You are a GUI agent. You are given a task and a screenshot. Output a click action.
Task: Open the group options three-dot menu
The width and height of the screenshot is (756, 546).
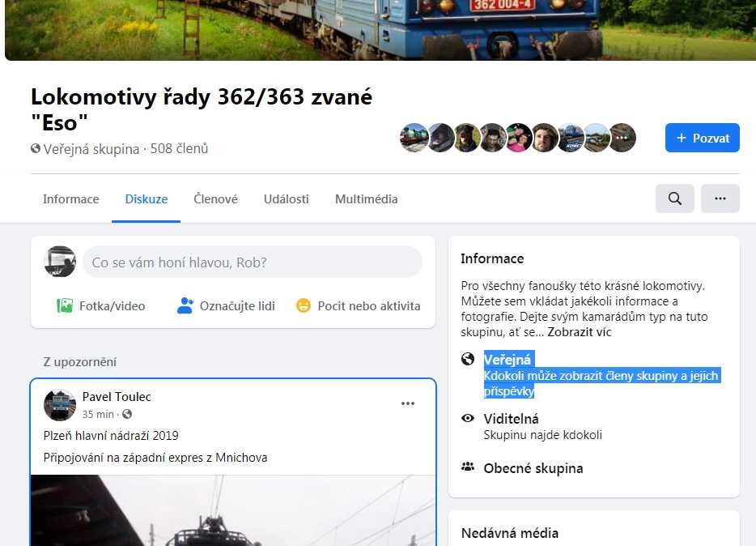(720, 198)
